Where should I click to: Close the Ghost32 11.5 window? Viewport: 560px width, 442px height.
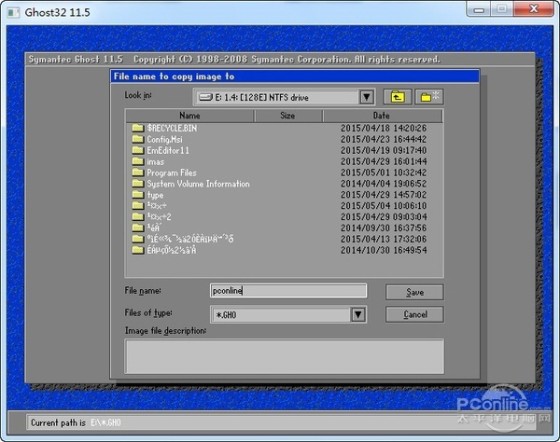[x=534, y=9]
